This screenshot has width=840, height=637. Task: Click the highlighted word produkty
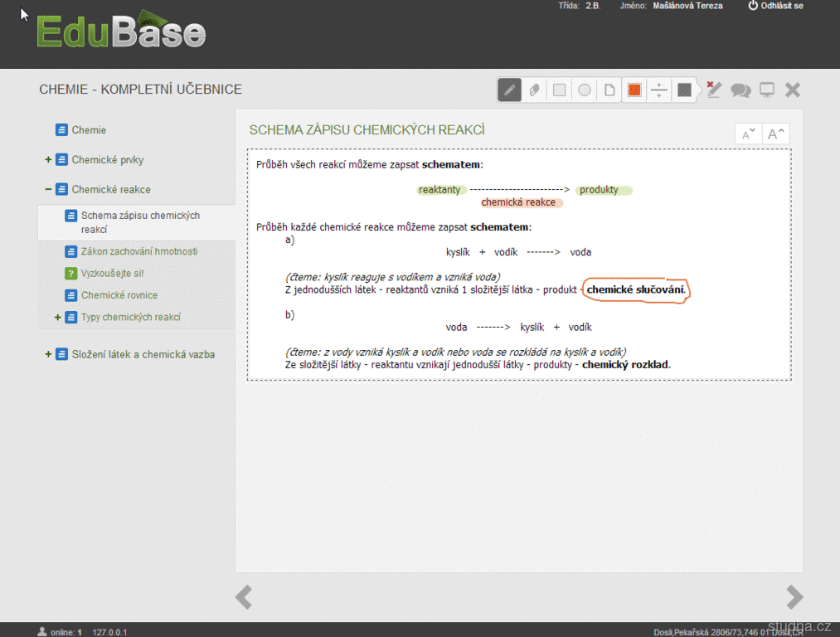click(x=599, y=190)
